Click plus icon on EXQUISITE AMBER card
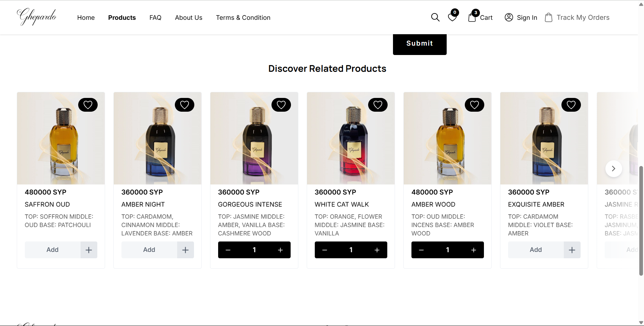 click(x=572, y=250)
